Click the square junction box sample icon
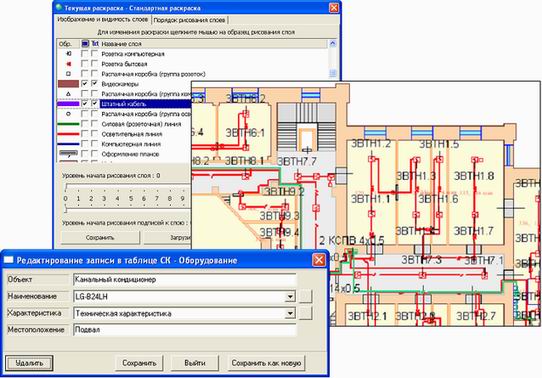The height and width of the screenshot is (378, 542). pos(68,74)
